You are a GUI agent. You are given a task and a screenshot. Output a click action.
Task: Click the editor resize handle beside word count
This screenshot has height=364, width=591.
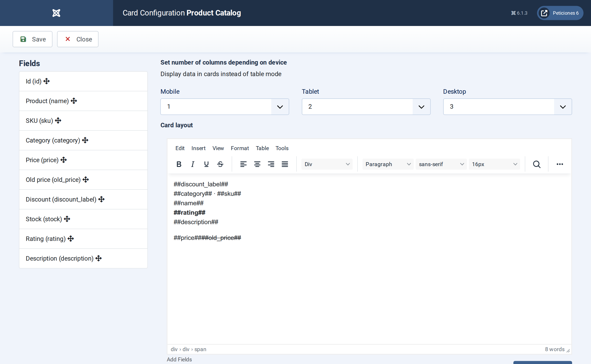[568, 351]
